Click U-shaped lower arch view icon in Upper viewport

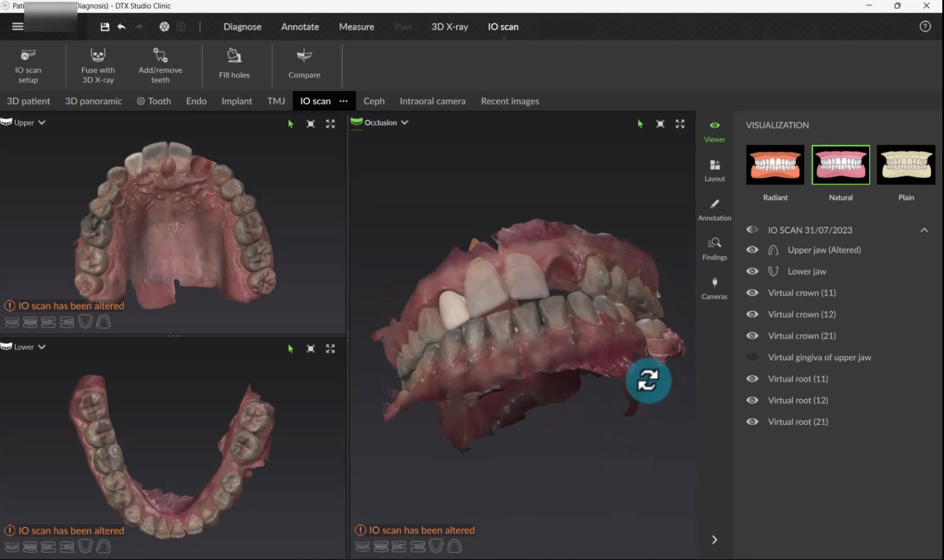(x=85, y=322)
